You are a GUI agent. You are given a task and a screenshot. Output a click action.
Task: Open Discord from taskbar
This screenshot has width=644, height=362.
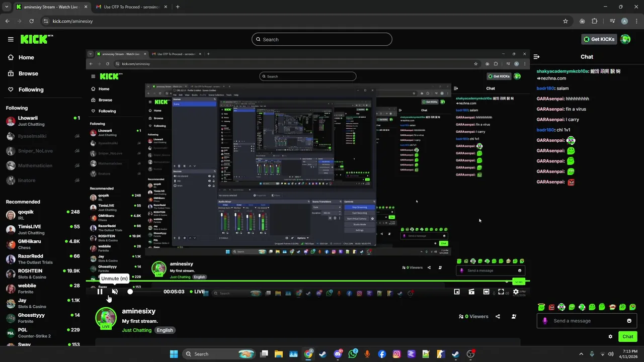(x=338, y=354)
